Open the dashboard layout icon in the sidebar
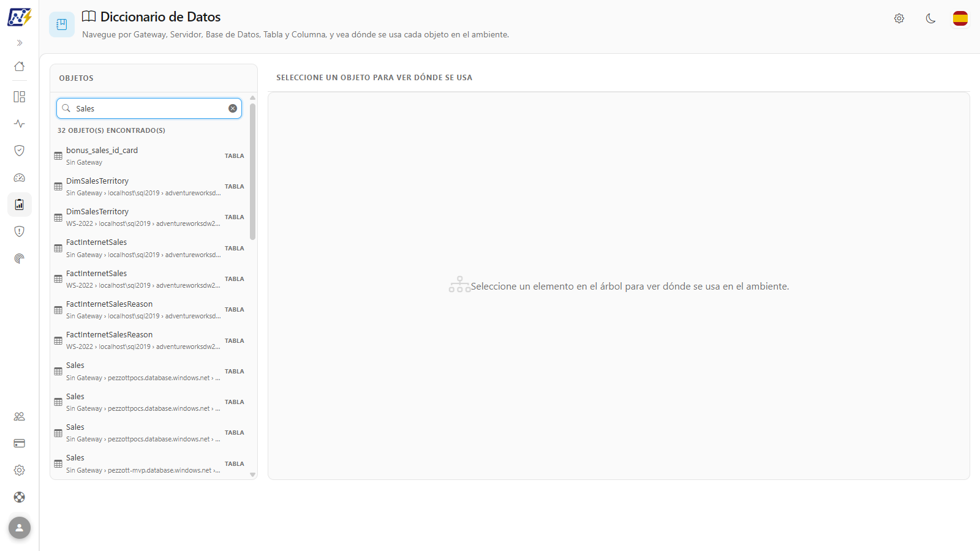The height and width of the screenshot is (551, 980). coord(20,97)
